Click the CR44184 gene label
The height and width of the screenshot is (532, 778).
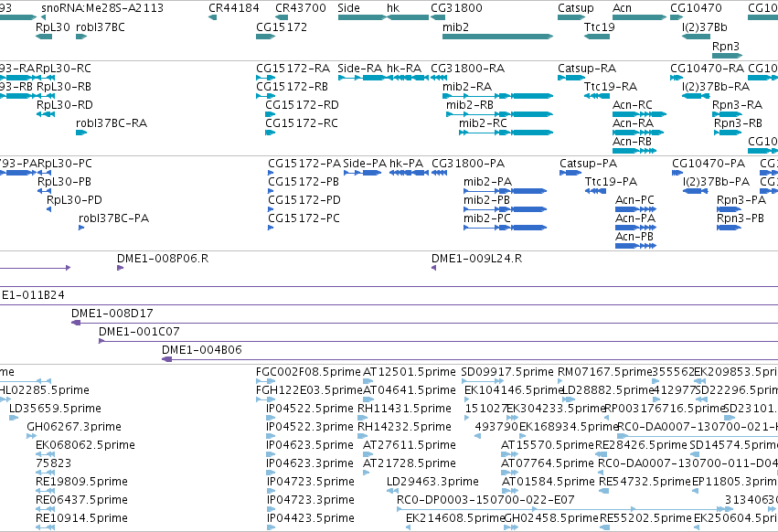[x=234, y=8]
